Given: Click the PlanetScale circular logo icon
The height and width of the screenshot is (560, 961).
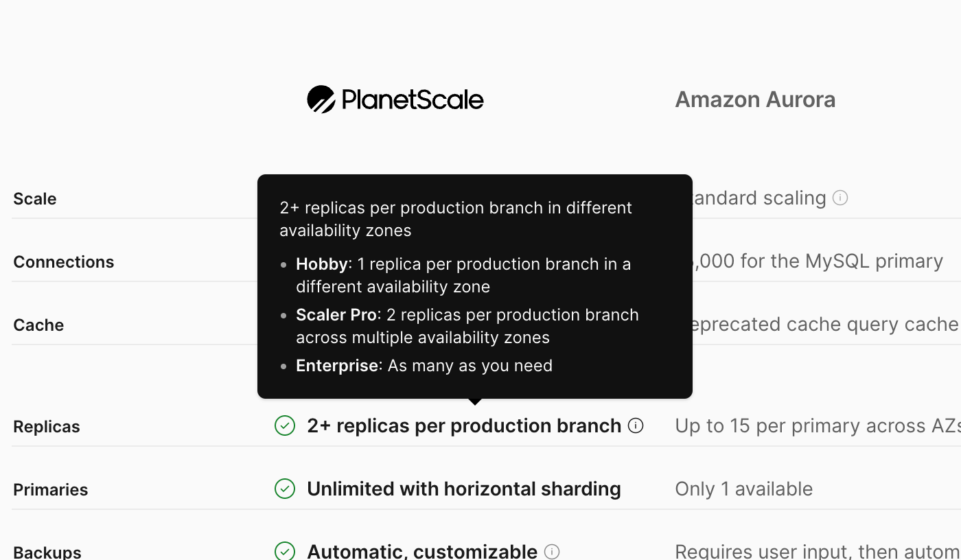Looking at the screenshot, I should coord(321,100).
